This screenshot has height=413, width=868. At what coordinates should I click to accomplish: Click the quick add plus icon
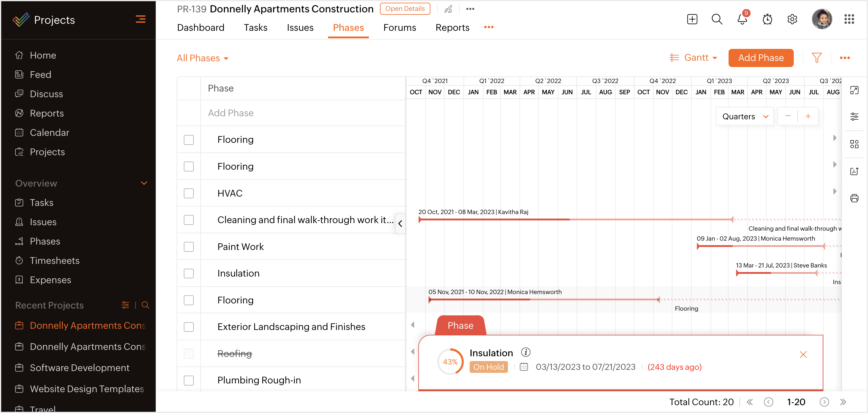click(692, 19)
